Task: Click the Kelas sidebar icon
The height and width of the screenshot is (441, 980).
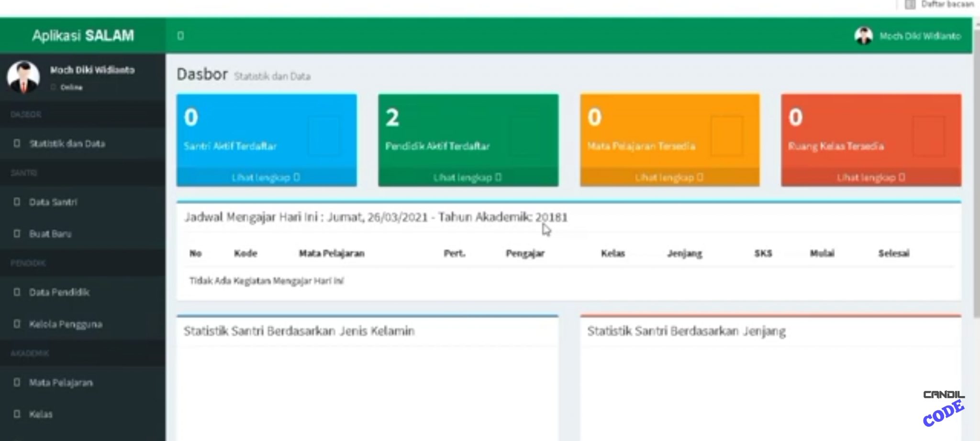Action: tap(18, 414)
